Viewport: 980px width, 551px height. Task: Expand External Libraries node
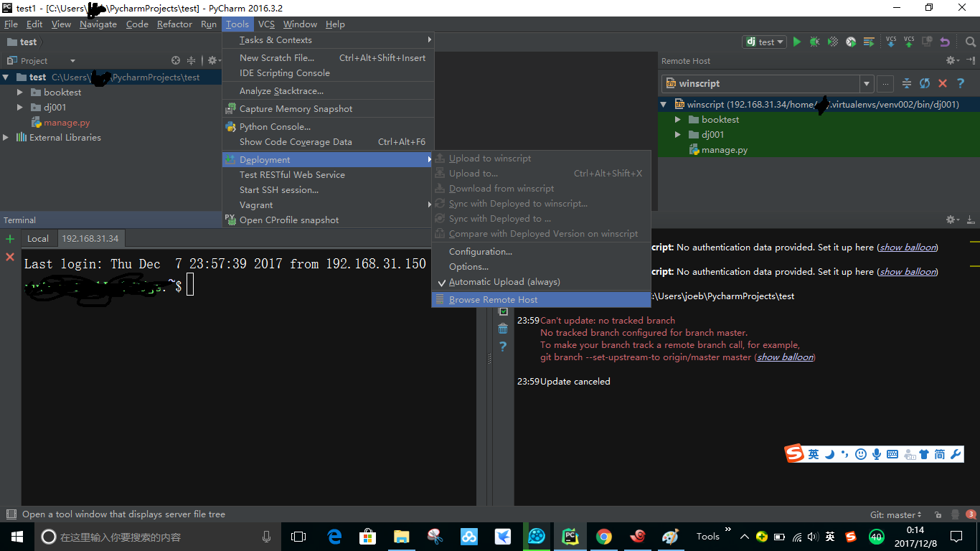pyautogui.click(x=6, y=138)
